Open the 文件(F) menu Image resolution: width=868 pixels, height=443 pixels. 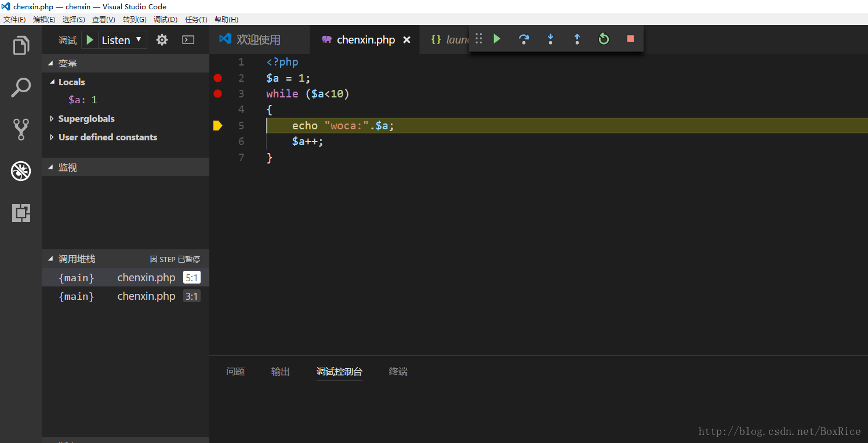click(x=14, y=20)
